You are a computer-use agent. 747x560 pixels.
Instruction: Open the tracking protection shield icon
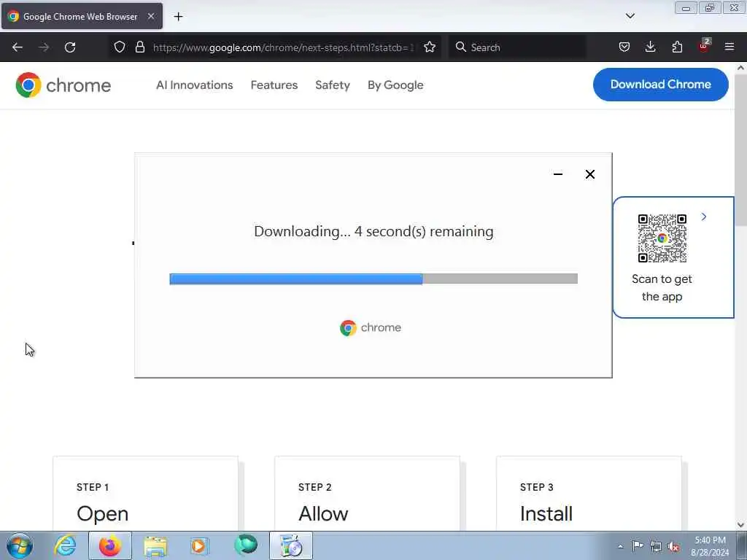120,47
